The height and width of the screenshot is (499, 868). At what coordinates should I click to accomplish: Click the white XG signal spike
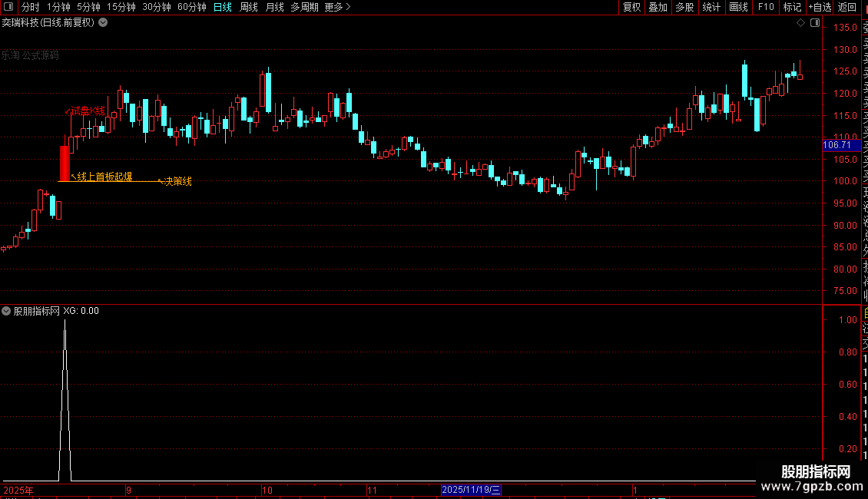point(65,400)
